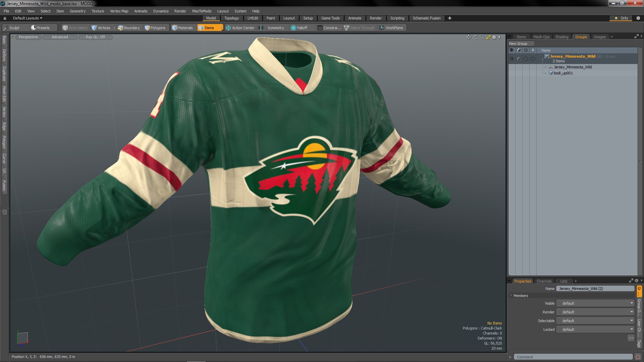Open the Mesh Ops tab

541,37
